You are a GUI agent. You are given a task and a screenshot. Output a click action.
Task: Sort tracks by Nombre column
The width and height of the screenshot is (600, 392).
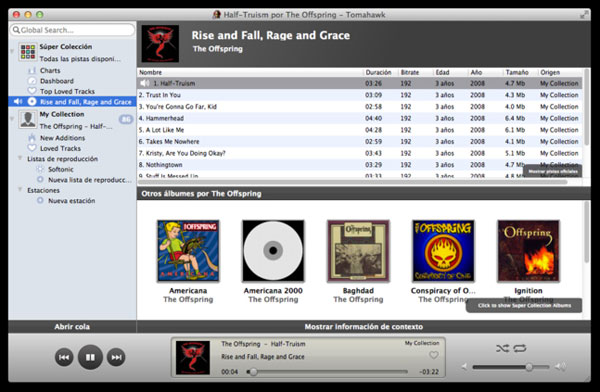[x=250, y=72]
